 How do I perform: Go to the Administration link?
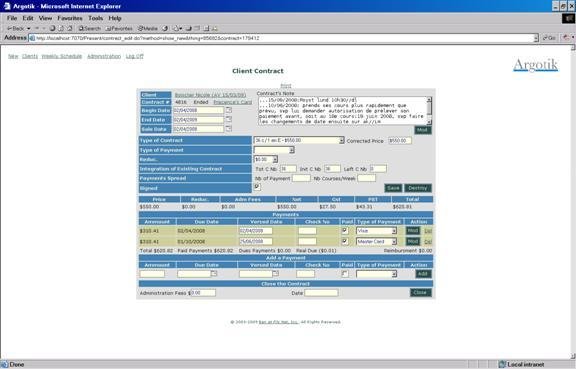104,56
